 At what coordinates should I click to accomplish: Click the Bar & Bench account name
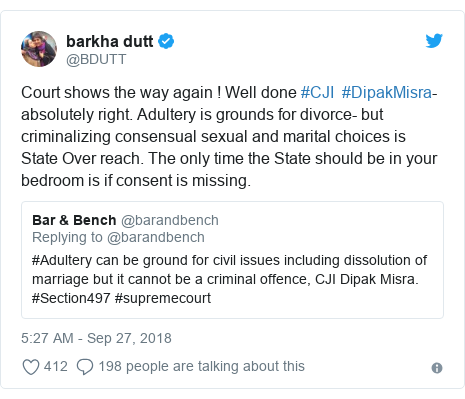[x=74, y=220]
